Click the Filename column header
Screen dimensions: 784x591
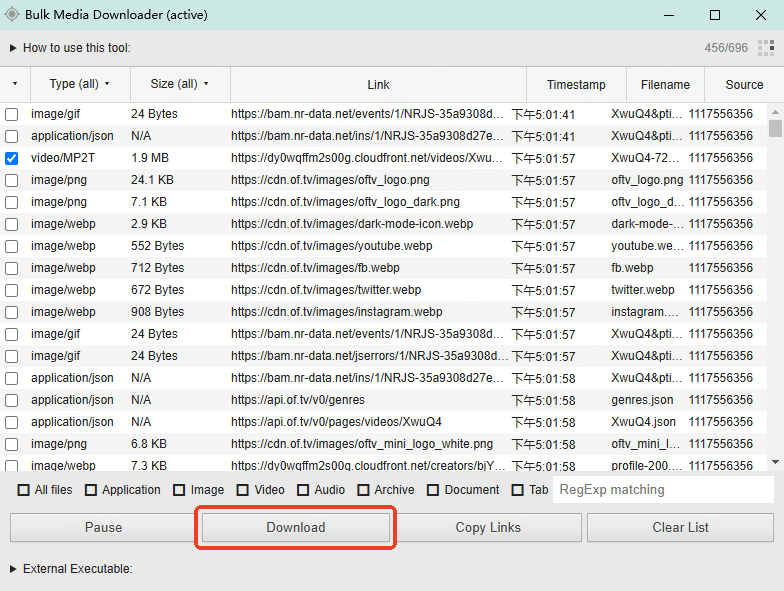[x=665, y=84]
